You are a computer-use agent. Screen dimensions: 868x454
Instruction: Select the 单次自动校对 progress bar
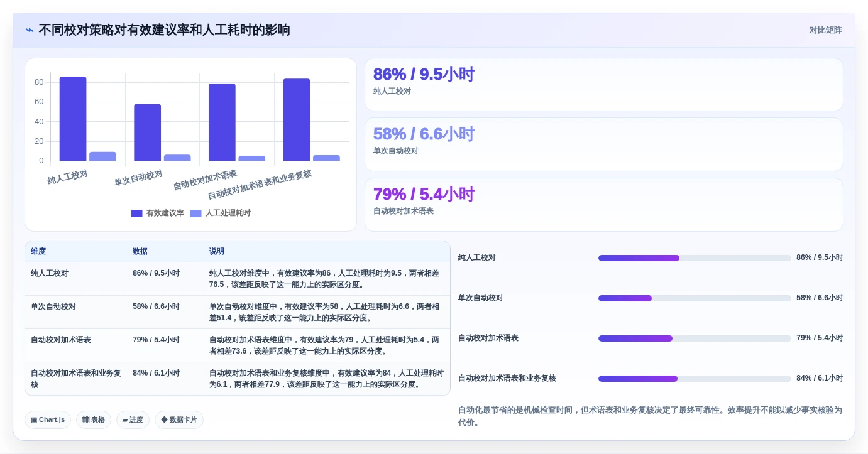[695, 298]
